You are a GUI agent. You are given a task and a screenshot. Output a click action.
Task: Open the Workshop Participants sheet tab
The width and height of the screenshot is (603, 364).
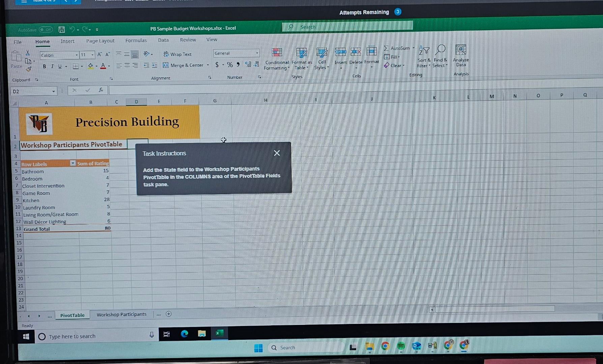point(121,314)
